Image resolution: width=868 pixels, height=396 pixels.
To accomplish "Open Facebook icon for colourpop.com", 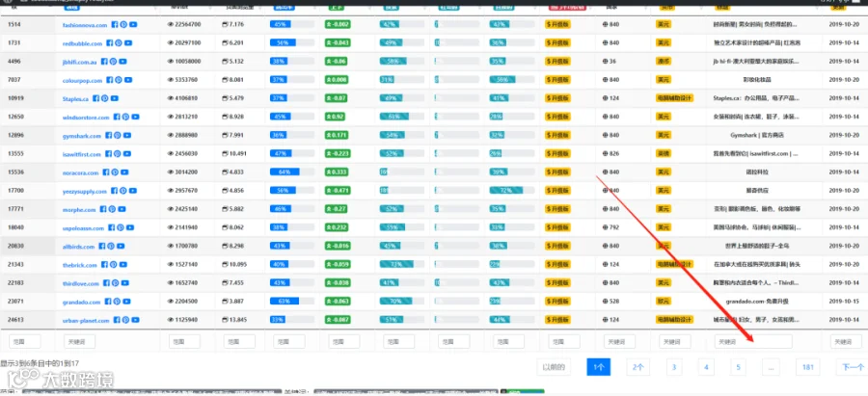I will [x=109, y=80].
